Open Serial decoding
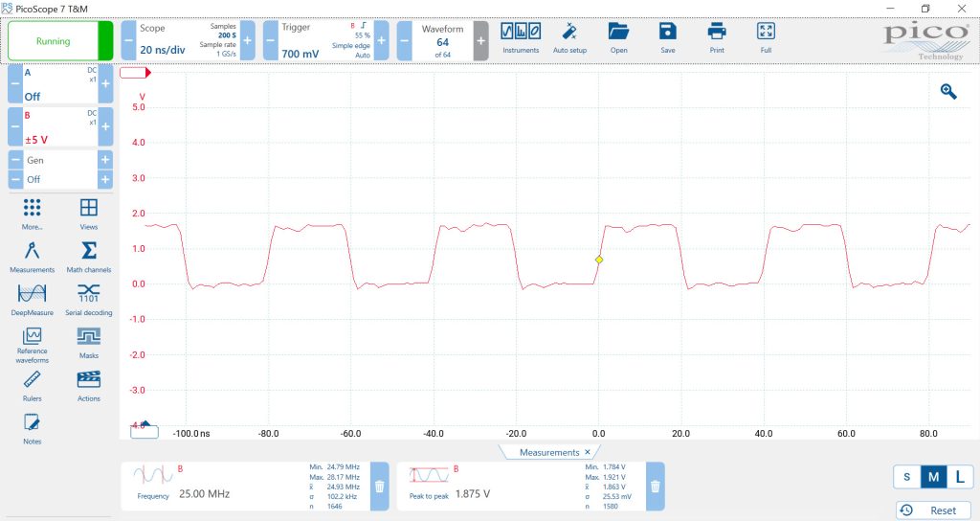Screen dimensions: 980x521 click(88, 299)
